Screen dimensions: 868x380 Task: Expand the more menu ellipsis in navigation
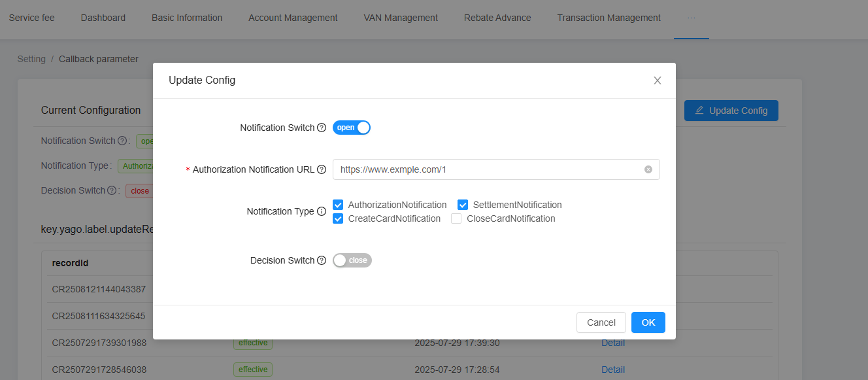coord(692,18)
